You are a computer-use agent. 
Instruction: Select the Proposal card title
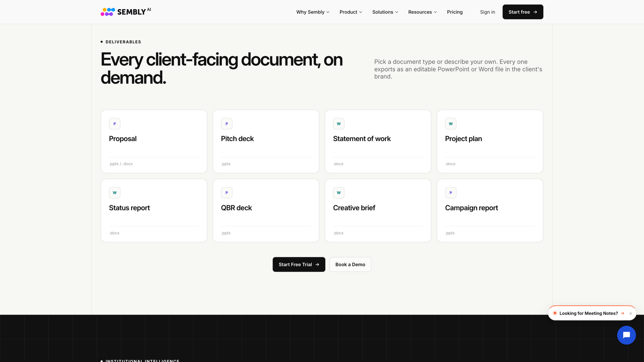tap(123, 139)
